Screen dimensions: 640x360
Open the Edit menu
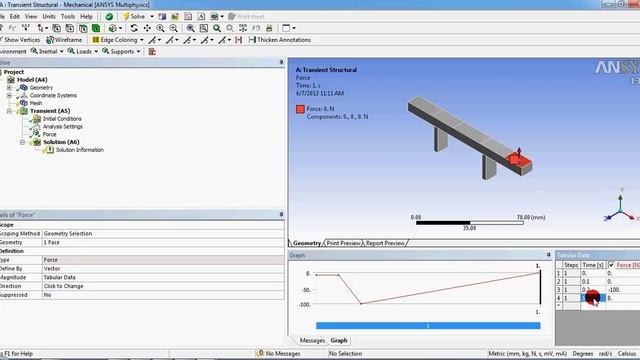pos(15,17)
